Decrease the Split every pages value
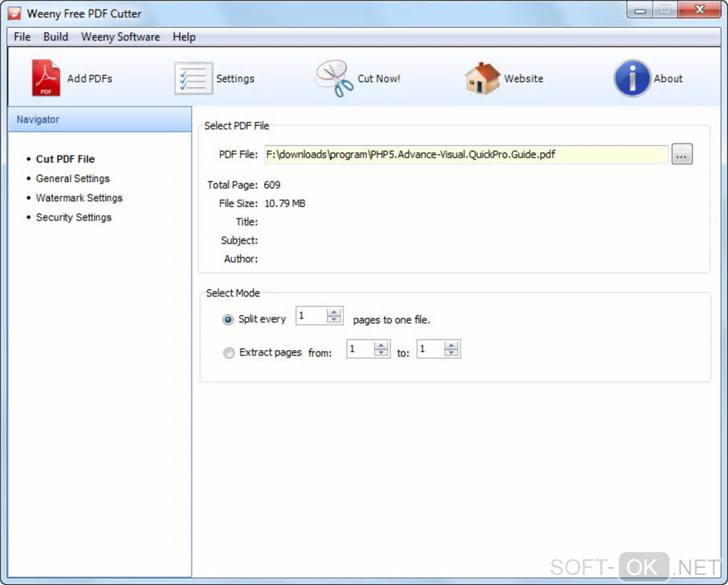Screen dimensions: 728x585 pyautogui.click(x=334, y=319)
